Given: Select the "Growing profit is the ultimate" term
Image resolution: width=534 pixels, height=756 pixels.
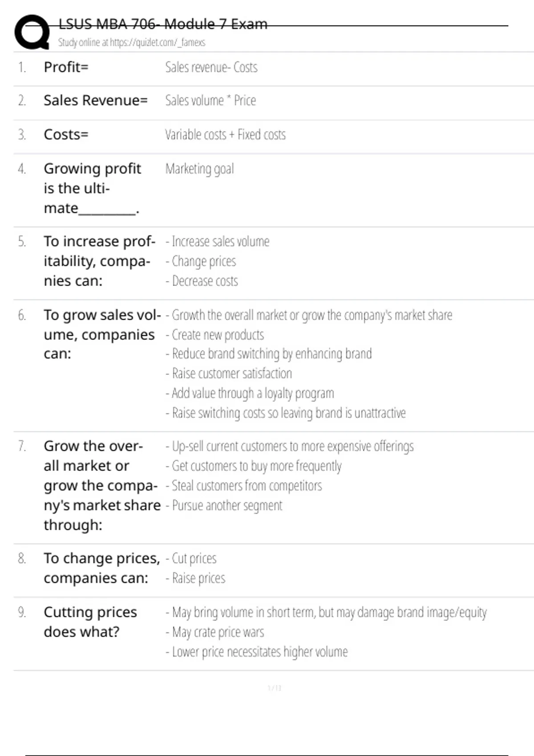Looking at the screenshot, I should coord(92,188).
